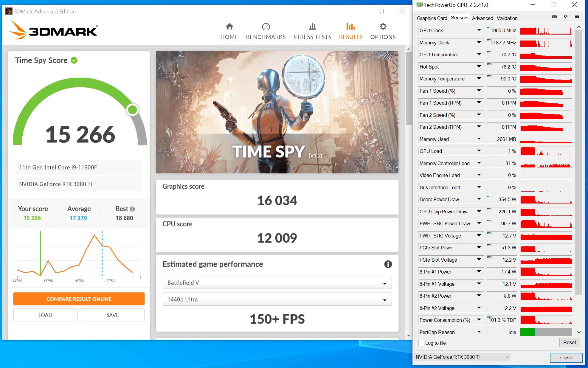
Task: Click the CPU score 12 009 value
Action: point(277,238)
